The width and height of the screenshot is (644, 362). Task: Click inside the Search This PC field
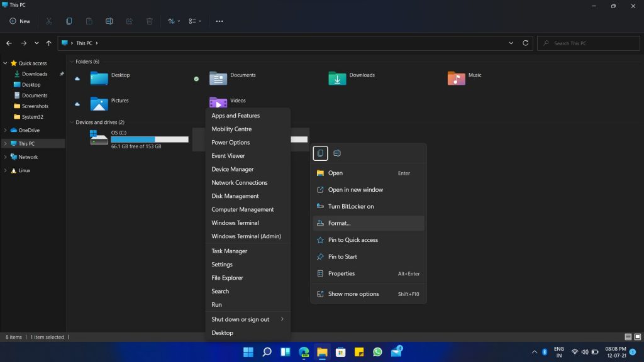pyautogui.click(x=588, y=43)
